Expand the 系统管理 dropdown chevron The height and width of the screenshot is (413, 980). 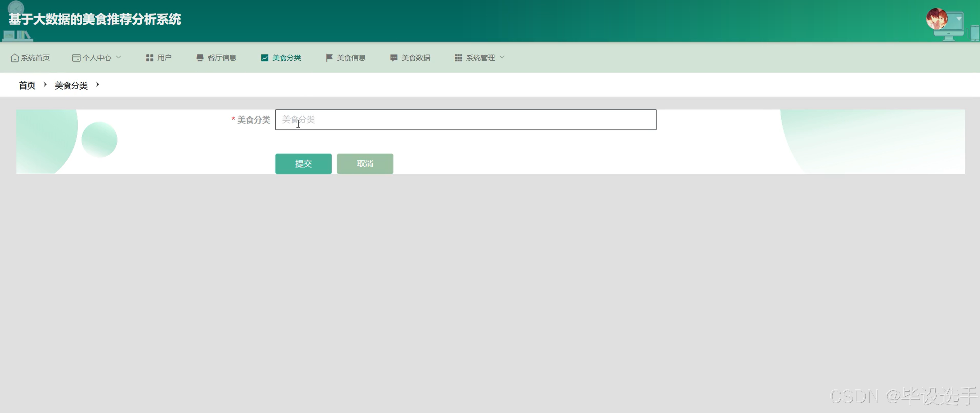(502, 58)
